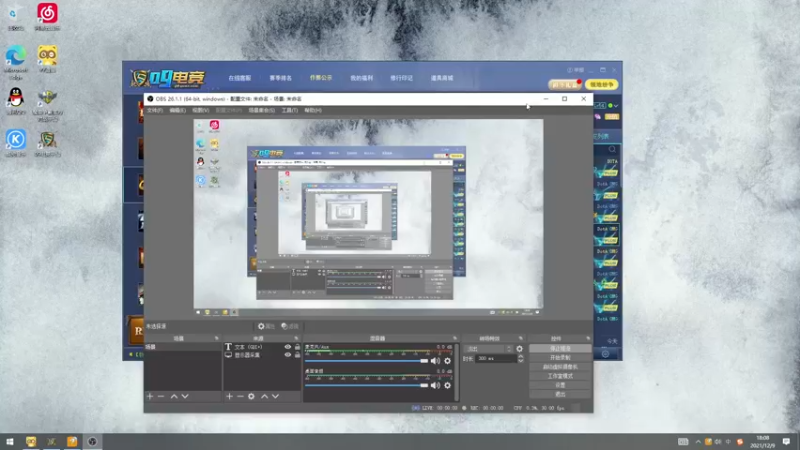
Task: Toggle Start Virtual Camera in Controls
Action: [x=560, y=367]
